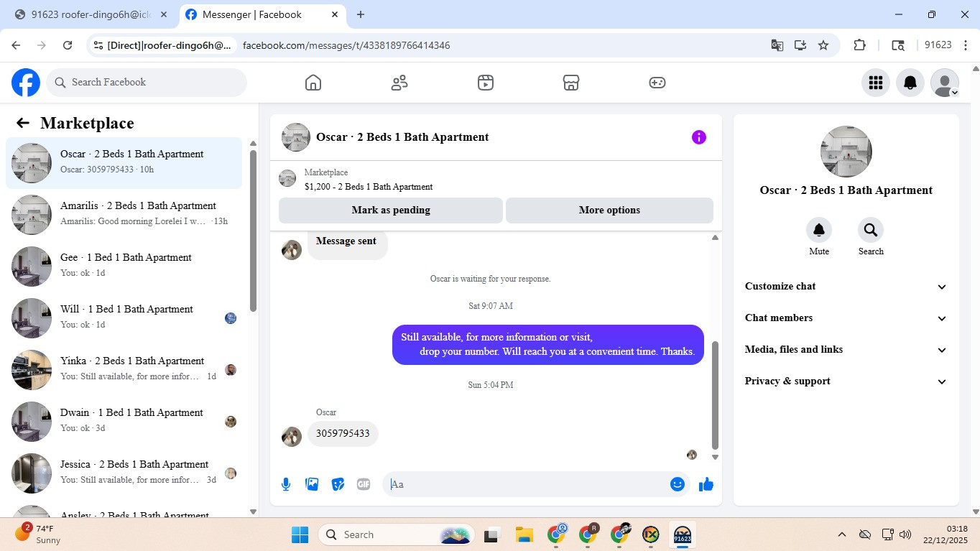Switch to the Messenger | Facebook tab

(262, 14)
